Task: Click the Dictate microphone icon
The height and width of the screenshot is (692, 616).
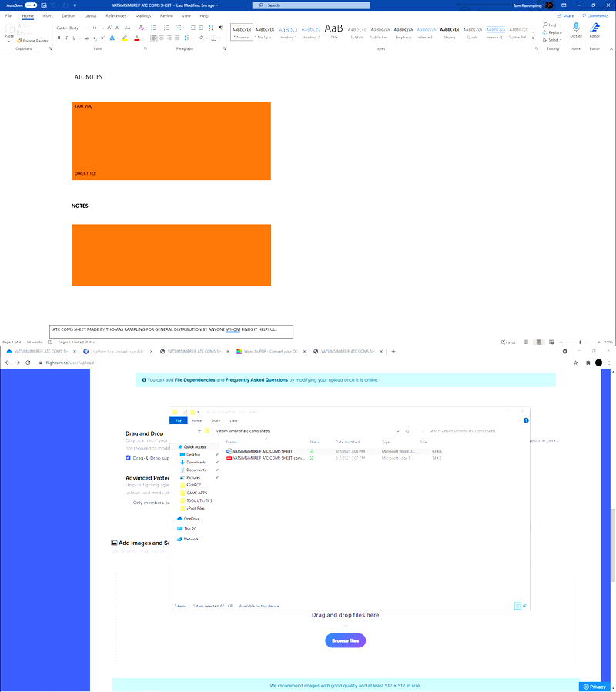Action: click(x=576, y=28)
